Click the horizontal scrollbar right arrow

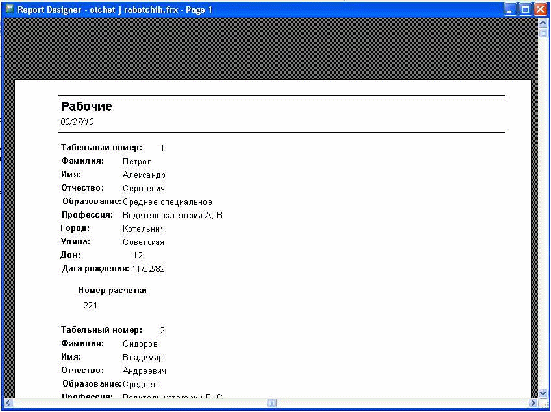point(533,403)
